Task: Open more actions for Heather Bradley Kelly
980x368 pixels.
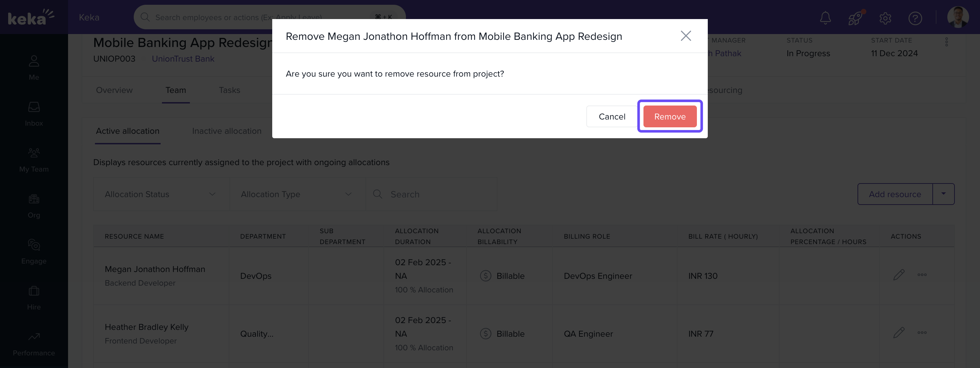Action: (922, 333)
